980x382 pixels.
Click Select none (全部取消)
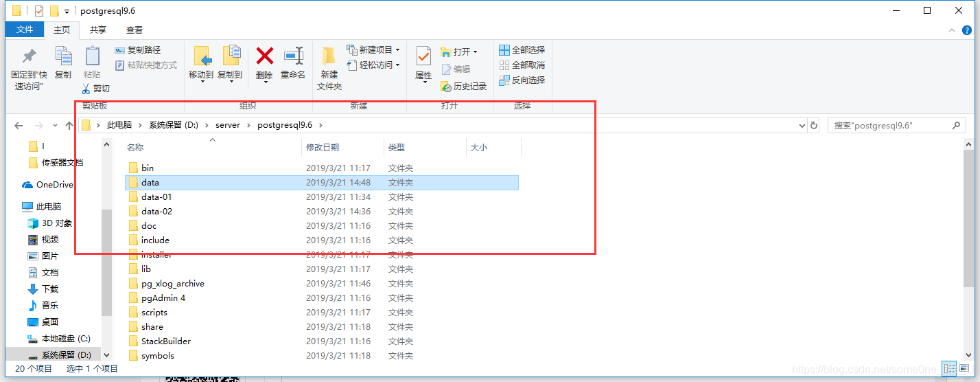tap(522, 65)
